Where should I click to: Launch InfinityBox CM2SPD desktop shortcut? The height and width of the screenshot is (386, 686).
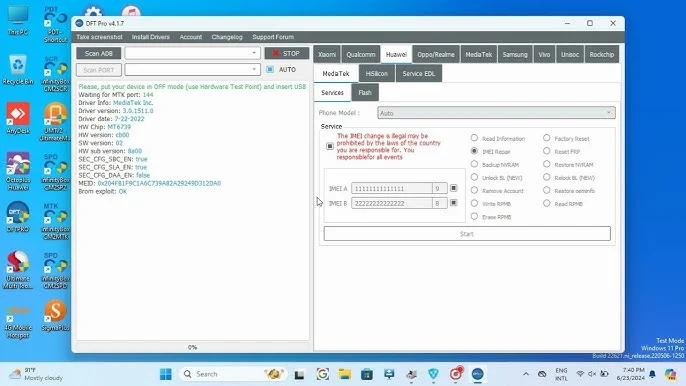point(55,270)
